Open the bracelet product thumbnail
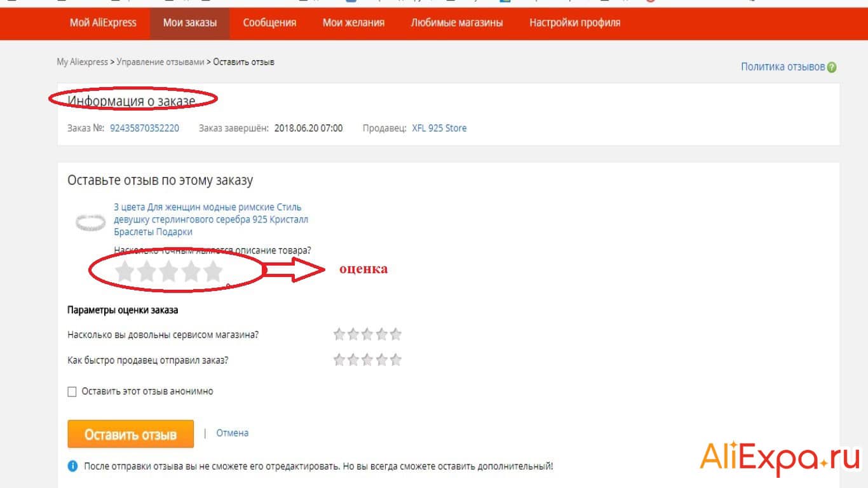868x488 pixels. click(90, 222)
